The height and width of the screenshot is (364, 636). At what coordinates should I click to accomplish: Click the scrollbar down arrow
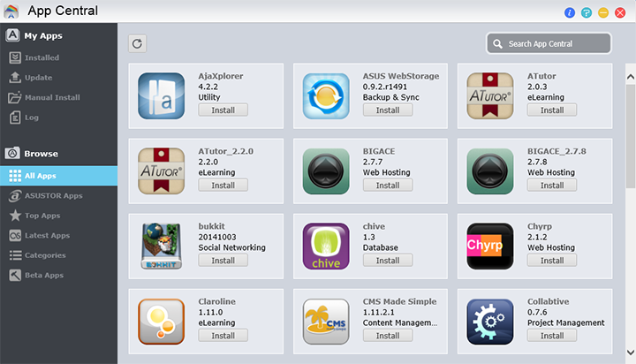(x=631, y=353)
